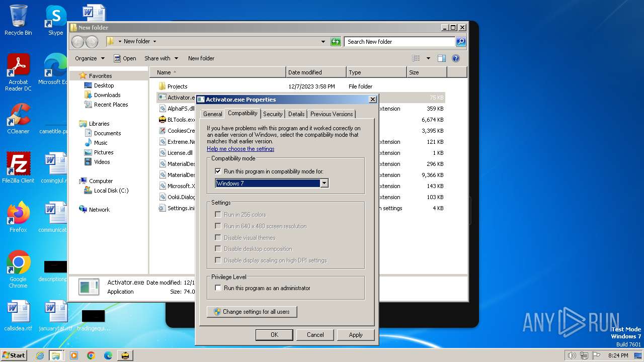Click the New folder toolbar button
The height and width of the screenshot is (362, 644).
click(x=201, y=58)
